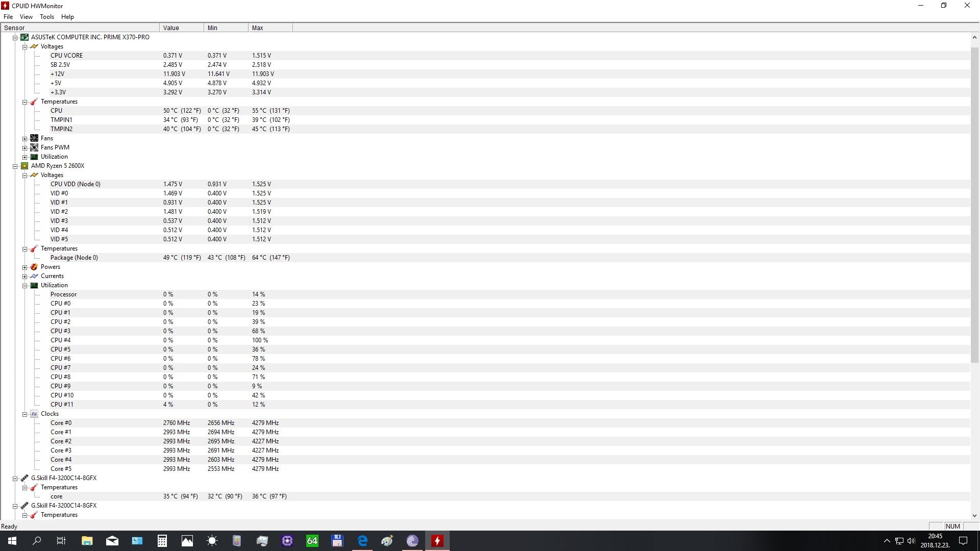The image size is (980, 551).
Task: Click the Currents wave icon
Action: [34, 276]
